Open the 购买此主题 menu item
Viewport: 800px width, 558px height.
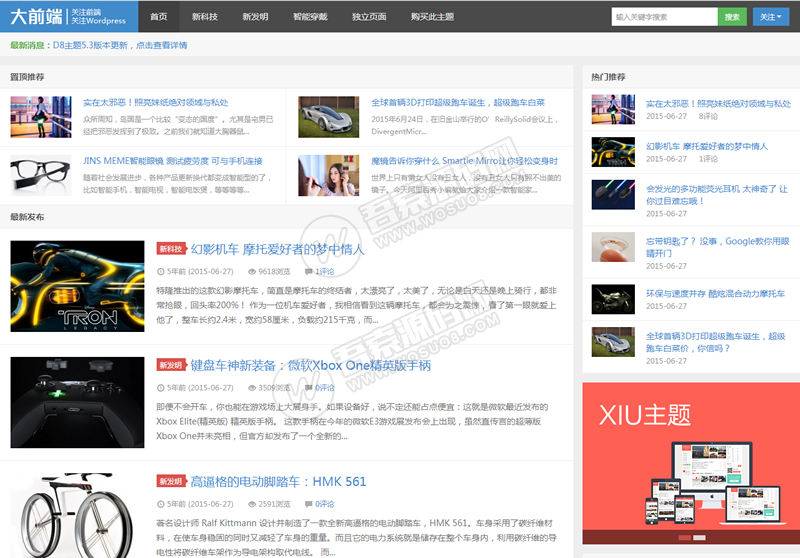[432, 17]
